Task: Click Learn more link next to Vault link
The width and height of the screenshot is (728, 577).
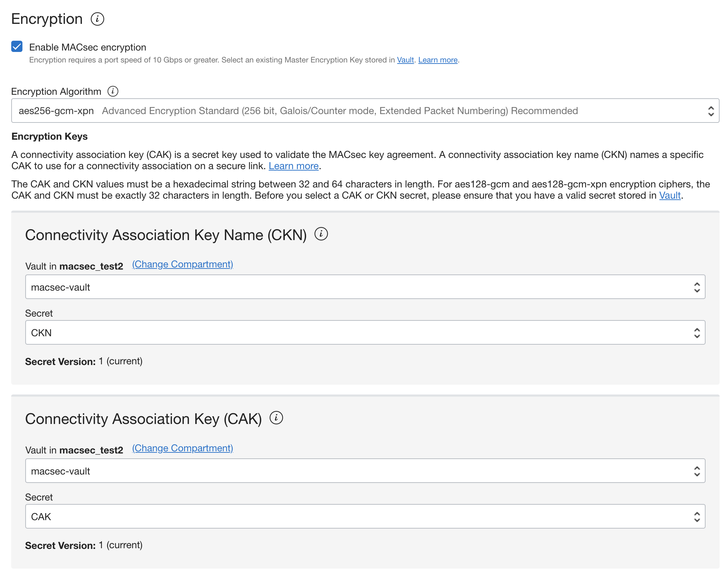Action: (x=438, y=60)
